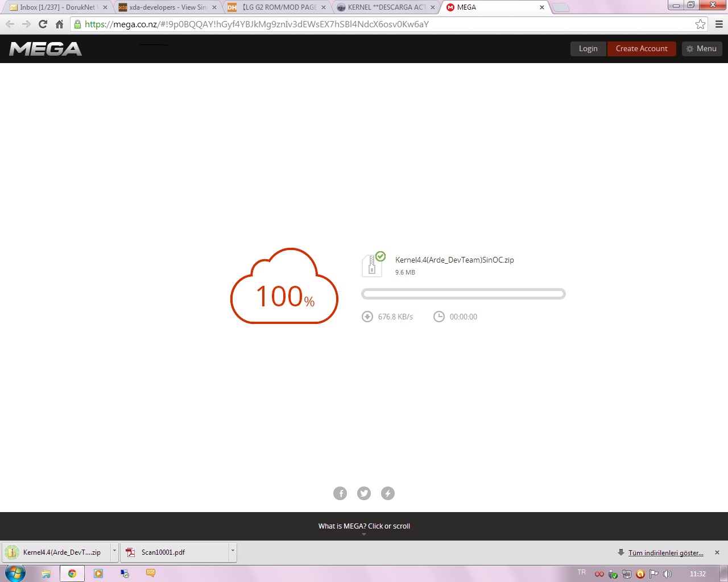The width and height of the screenshot is (728, 582).
Task: Open Chrome hamburger menu
Action: 719,24
